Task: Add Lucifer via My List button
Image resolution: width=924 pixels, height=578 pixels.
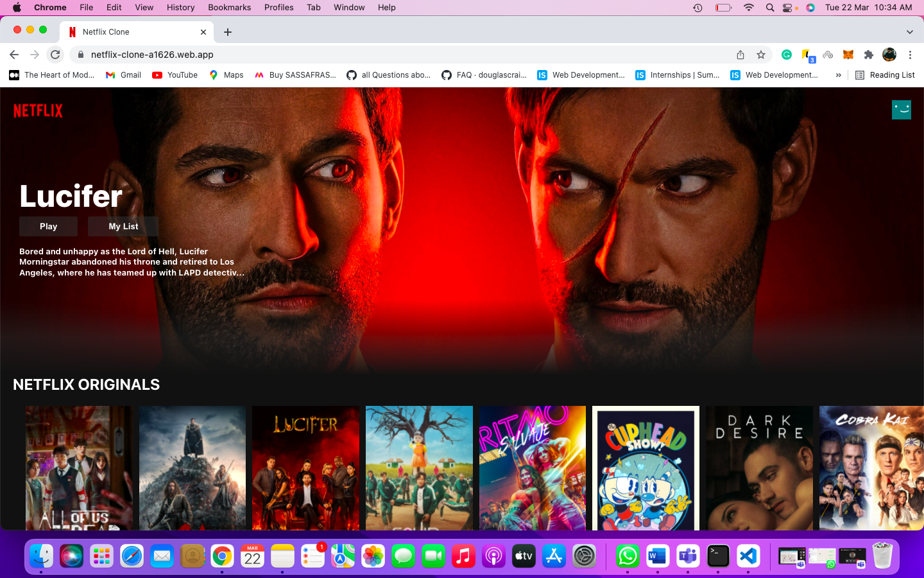Action: (123, 226)
